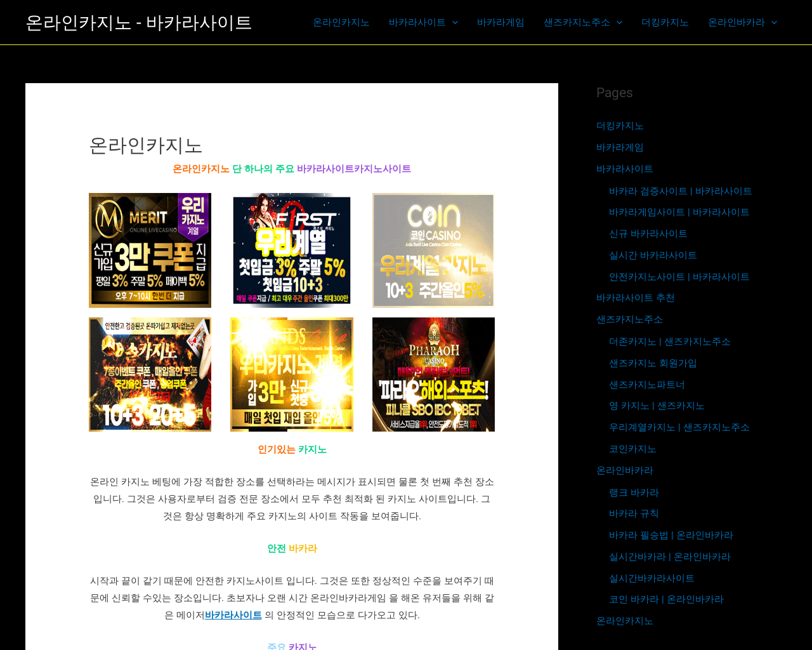Click the golden 3만 신규 casino banner

point(292,375)
